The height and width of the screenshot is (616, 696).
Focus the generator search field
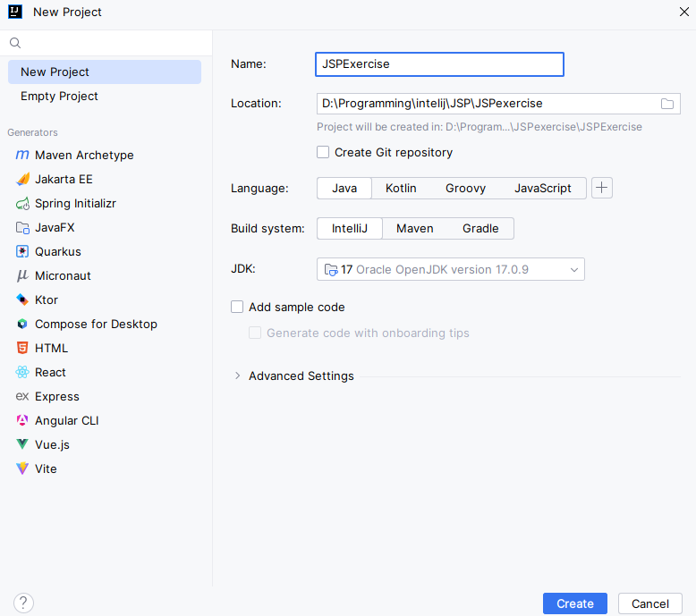pyautogui.click(x=106, y=43)
